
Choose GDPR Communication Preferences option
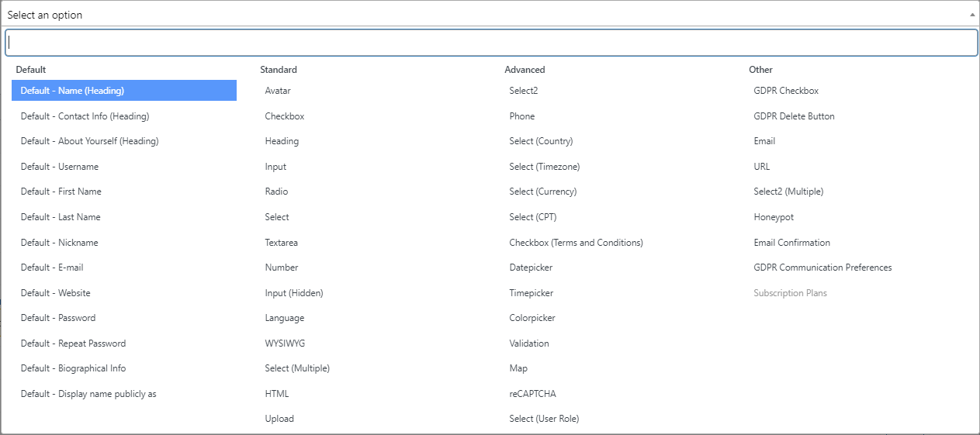tap(857, 268)
